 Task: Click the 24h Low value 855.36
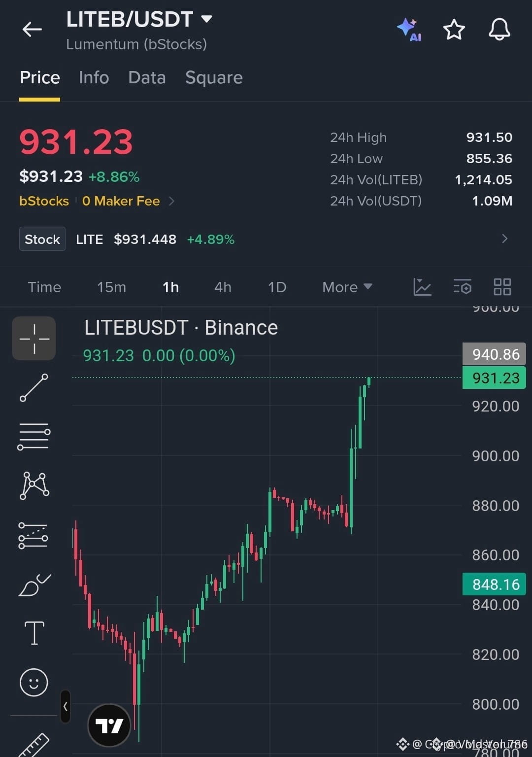489,159
